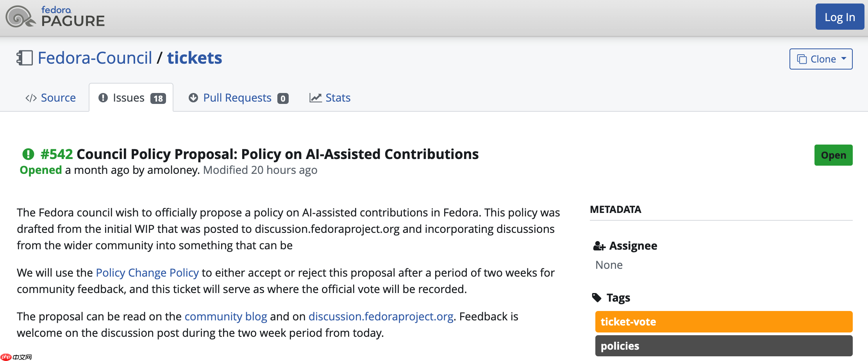868x361 pixels.
Task: Go to the Fedora-Council namespace link
Action: click(95, 58)
